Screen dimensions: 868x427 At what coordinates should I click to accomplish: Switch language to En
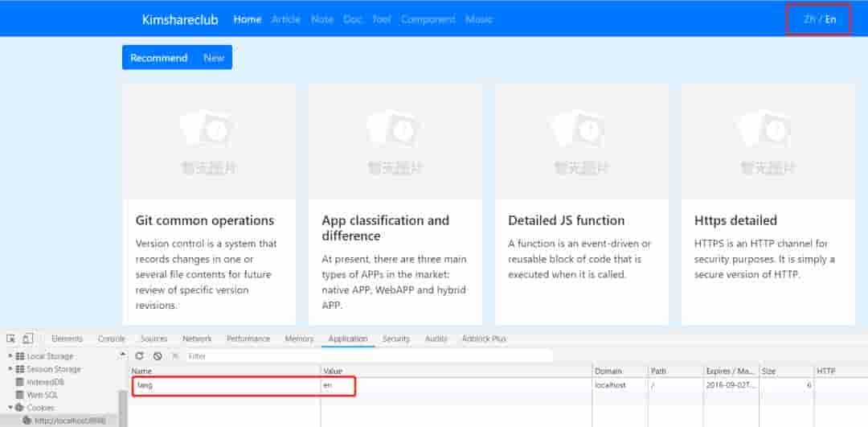click(830, 19)
